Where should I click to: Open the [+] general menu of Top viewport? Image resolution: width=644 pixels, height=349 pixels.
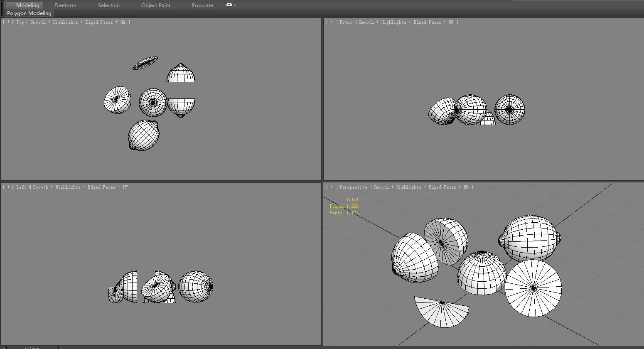(x=8, y=22)
